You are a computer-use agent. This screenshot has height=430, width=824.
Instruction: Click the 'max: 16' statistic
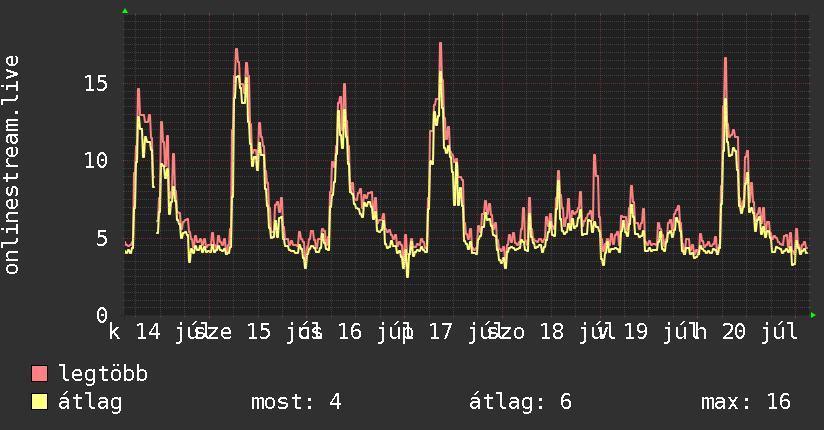(x=746, y=402)
